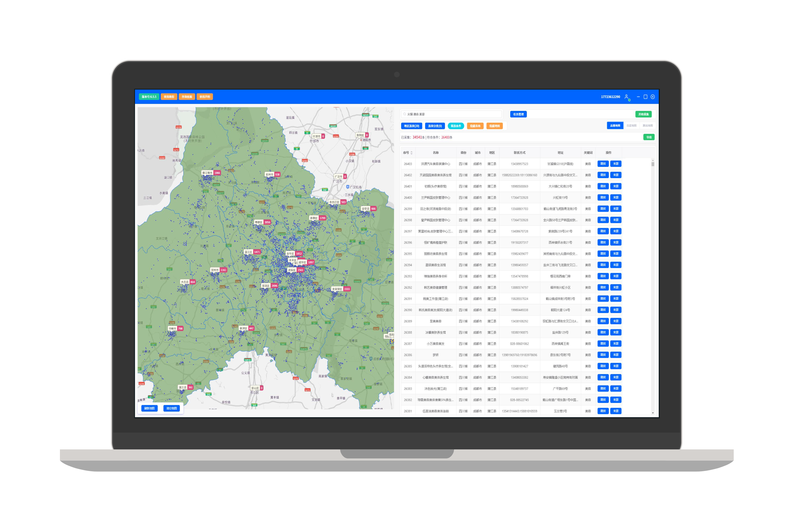Click 跳转 for row 26382
This screenshot has width=794, height=532.
(x=603, y=400)
